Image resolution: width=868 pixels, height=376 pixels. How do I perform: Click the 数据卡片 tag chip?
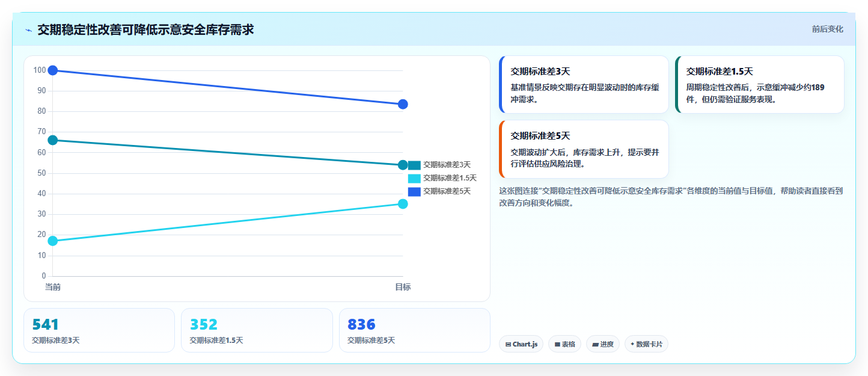tap(646, 344)
